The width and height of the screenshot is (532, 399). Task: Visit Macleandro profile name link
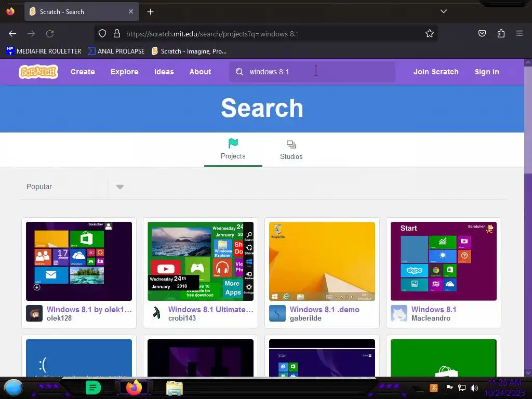[x=431, y=318]
